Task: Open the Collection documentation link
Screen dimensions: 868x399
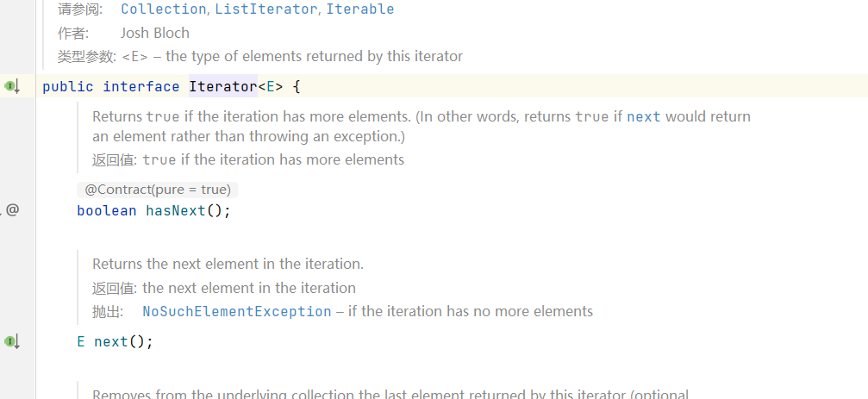Action: pos(163,9)
